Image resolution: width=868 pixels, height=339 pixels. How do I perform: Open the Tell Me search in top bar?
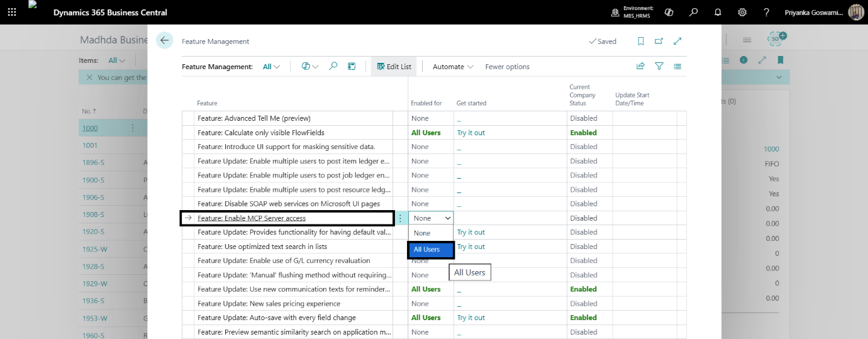coord(693,12)
